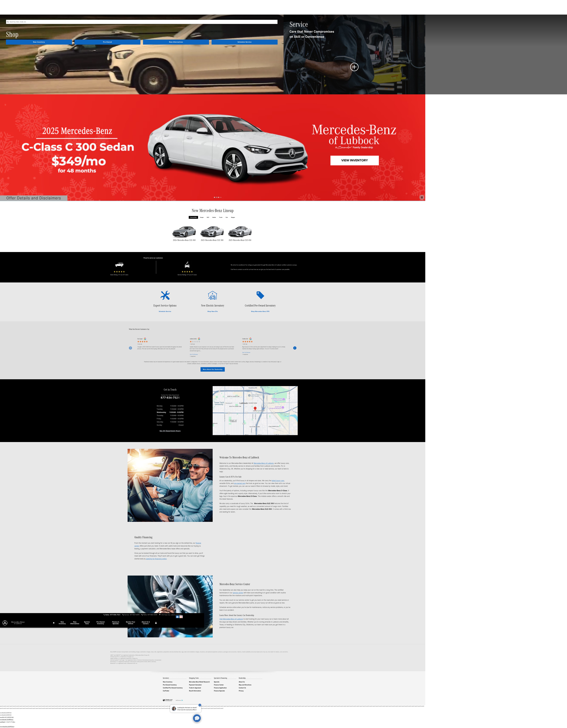567x728 pixels.
Task: Expand the Service panel plus icon
Action: pos(354,67)
